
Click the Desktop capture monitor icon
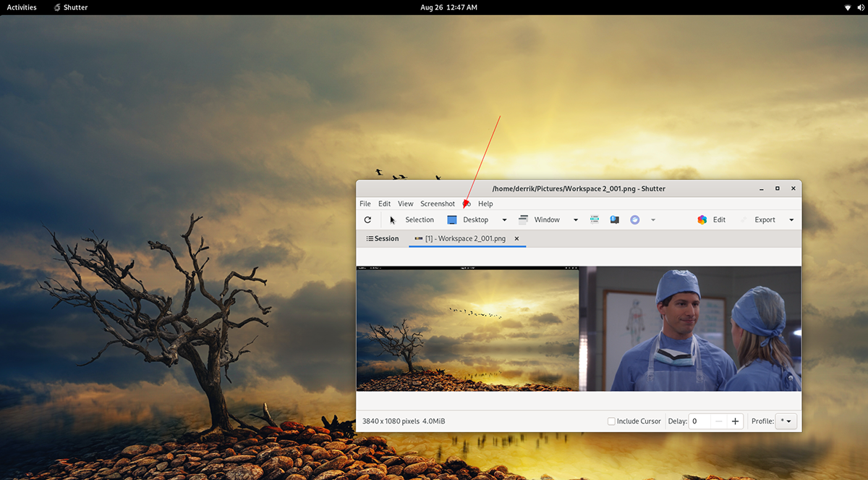[x=451, y=219]
